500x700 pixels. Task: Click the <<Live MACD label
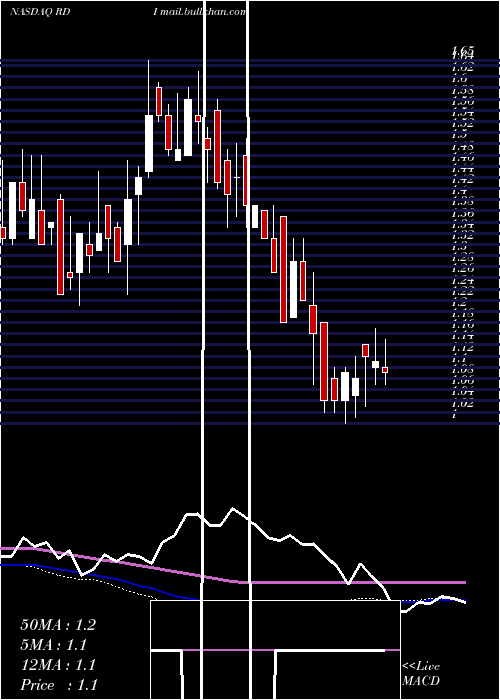coord(421,674)
